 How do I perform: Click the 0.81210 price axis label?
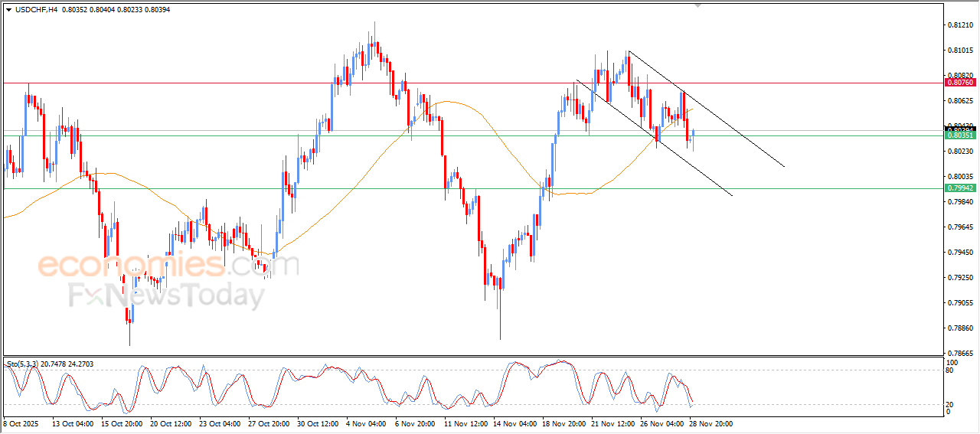pyautogui.click(x=959, y=25)
